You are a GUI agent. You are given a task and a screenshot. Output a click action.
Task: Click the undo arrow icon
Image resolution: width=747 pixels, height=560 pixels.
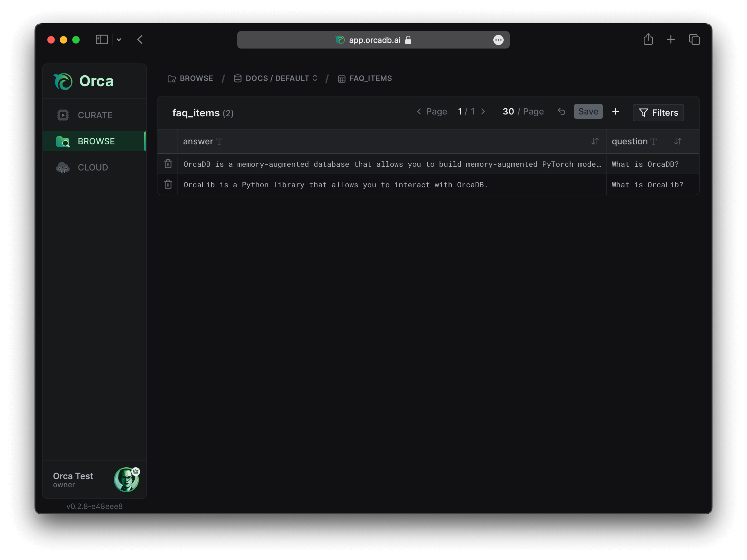click(561, 112)
